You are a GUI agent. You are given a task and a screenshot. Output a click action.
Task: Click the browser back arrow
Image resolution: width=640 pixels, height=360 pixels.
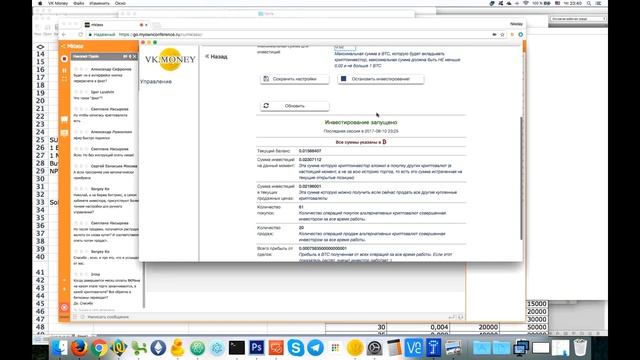[x=64, y=35]
